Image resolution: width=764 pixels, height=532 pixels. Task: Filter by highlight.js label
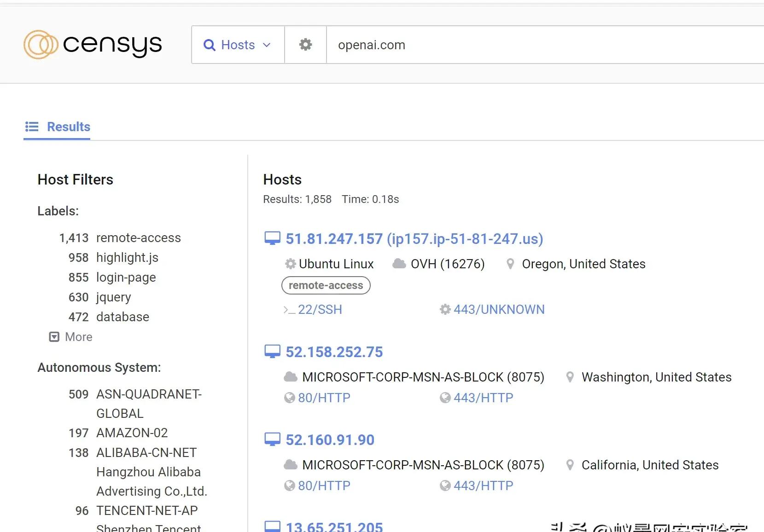[127, 257]
